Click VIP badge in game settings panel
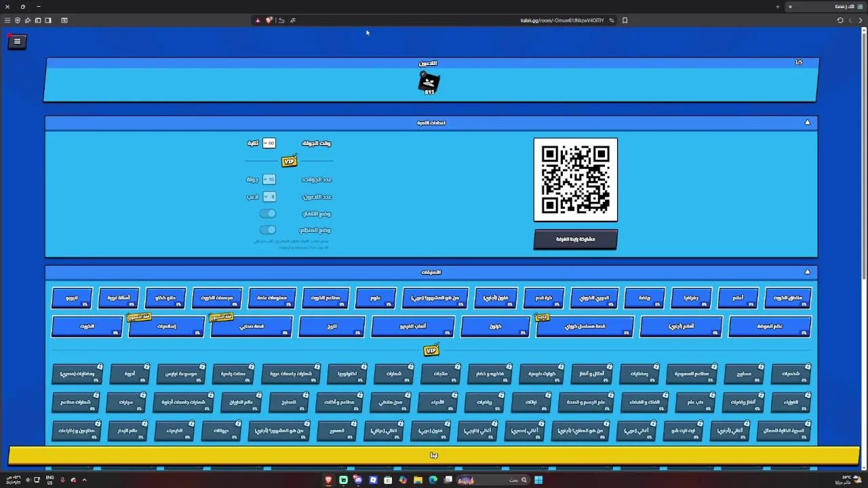The height and width of the screenshot is (488, 868). pos(290,161)
